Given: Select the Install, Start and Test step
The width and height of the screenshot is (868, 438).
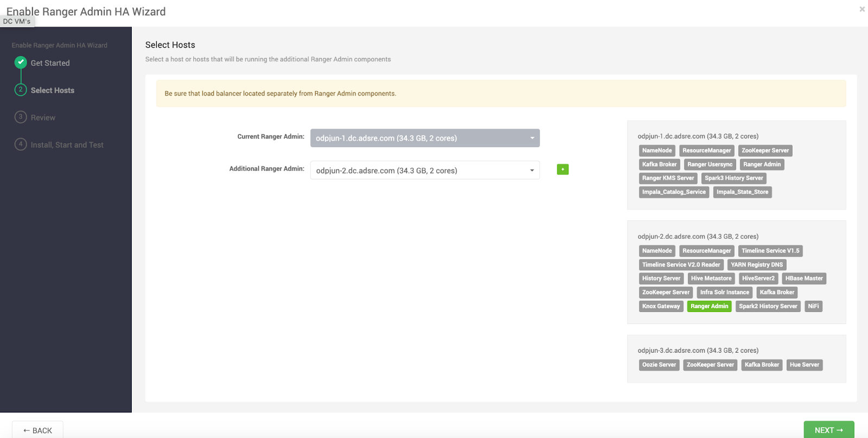Looking at the screenshot, I should click(67, 145).
